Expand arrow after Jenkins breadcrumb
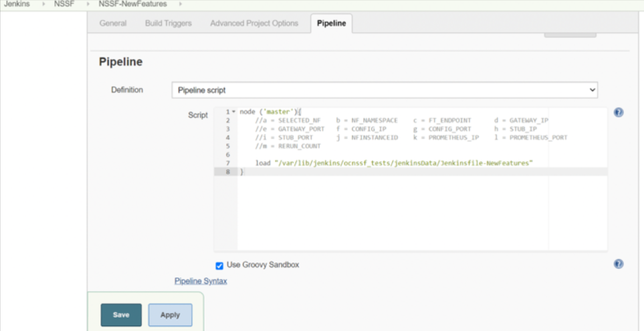Viewport: 644px width, 331px height. point(43,4)
